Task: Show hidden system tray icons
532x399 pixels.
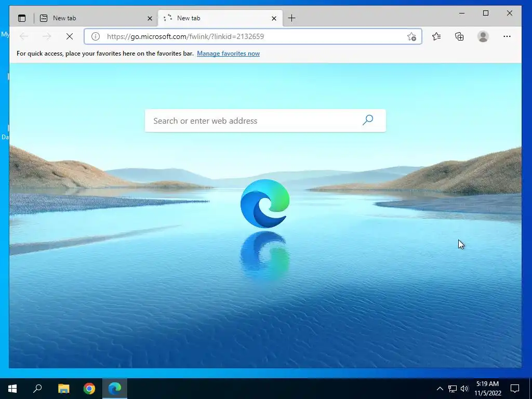Action: tap(440, 389)
